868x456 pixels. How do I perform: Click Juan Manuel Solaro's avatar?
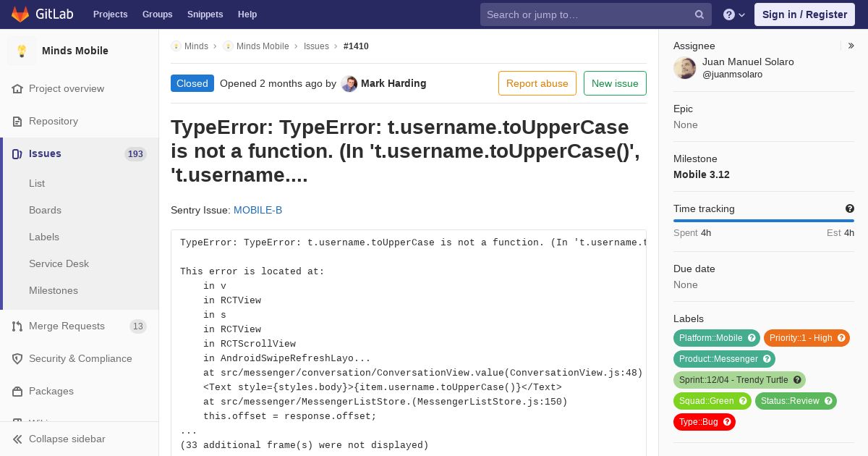point(685,68)
